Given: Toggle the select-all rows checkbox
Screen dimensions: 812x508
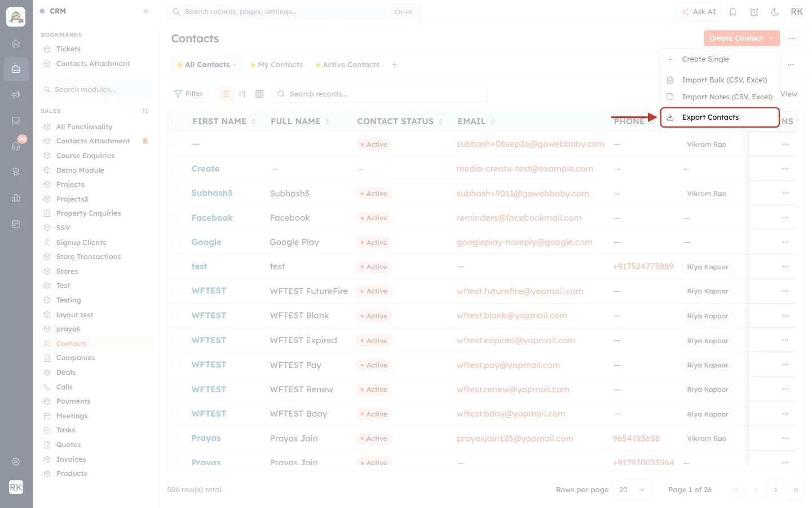Looking at the screenshot, I should 176,121.
